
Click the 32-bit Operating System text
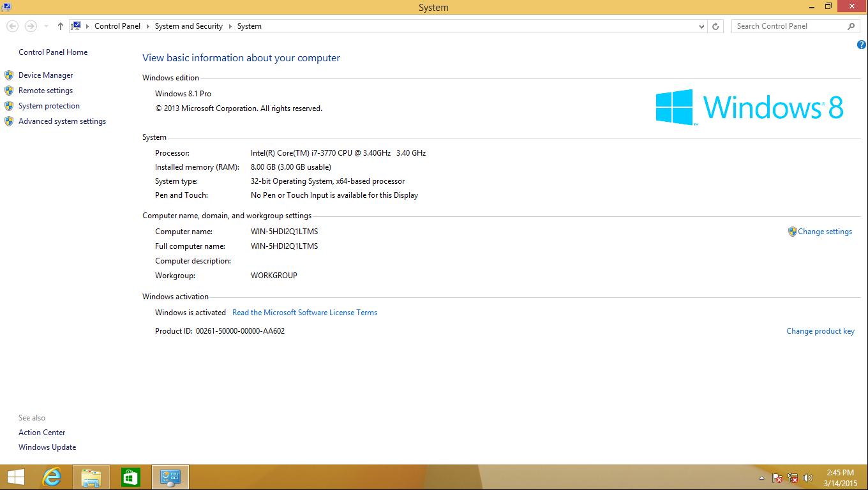[x=327, y=181]
